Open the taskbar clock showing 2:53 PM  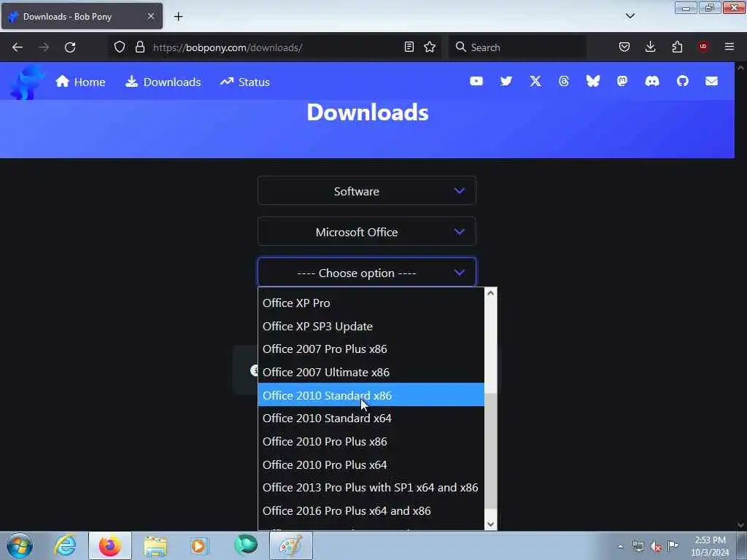(710, 546)
